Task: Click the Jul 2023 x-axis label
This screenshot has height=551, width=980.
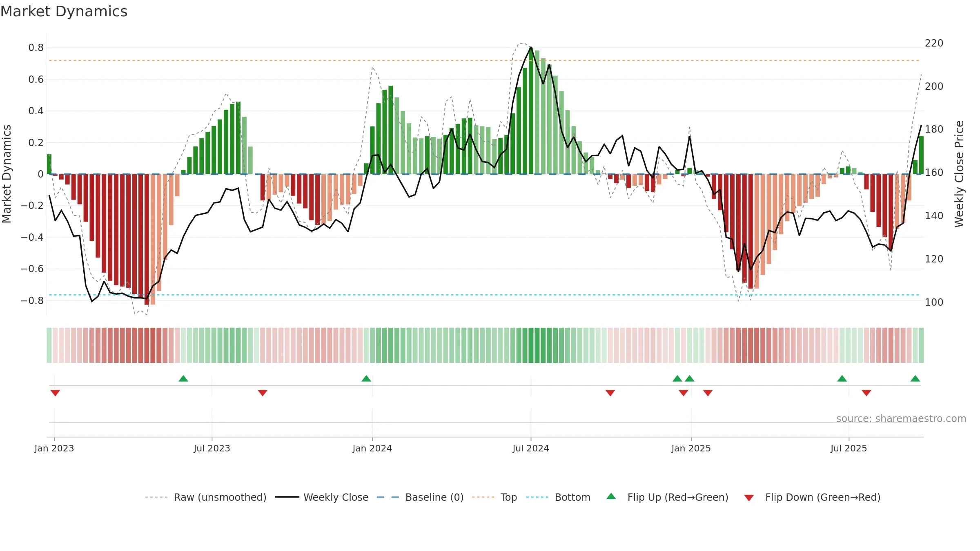Action: click(x=212, y=448)
